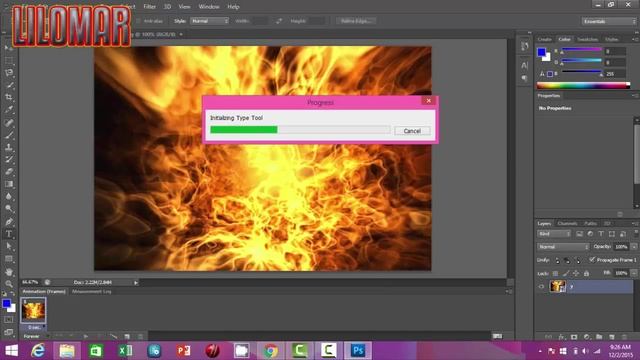Add layer style fx icon
640x360 pixels.
[x=561, y=337]
